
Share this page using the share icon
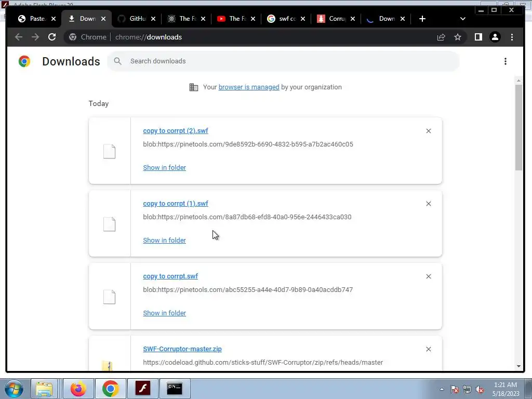(441, 37)
